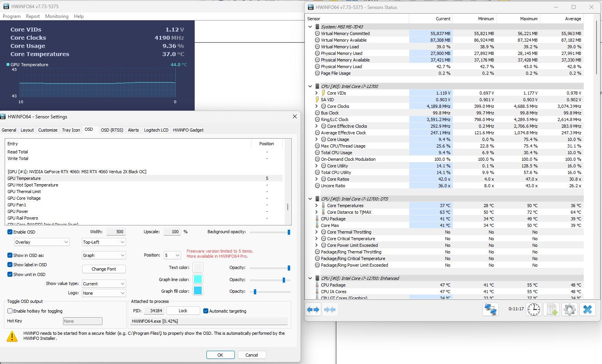Pick a new Graph line color swatch
The height and width of the screenshot is (364, 602).
coord(197,279)
